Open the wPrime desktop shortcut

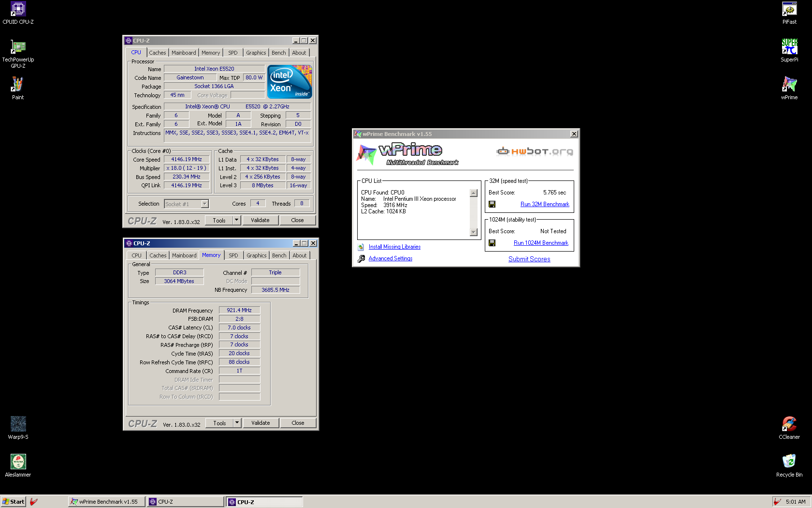789,88
